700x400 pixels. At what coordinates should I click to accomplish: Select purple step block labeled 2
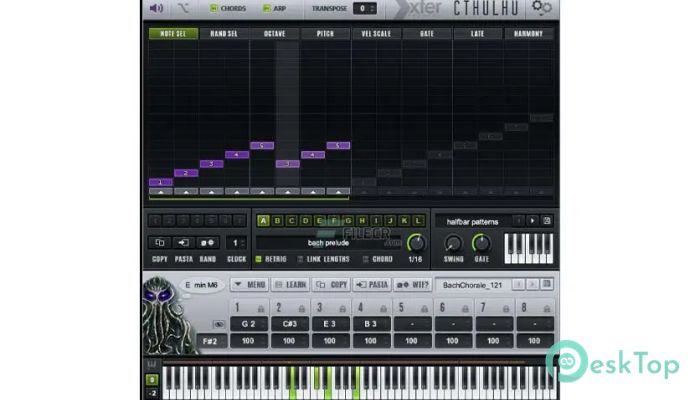(x=186, y=173)
